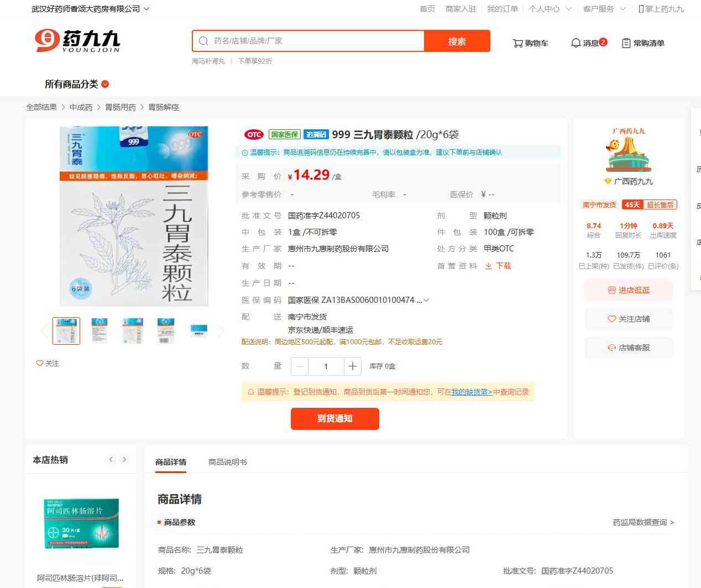Click the 药九九 YOUNGJOIN logo
Screen dimensions: 701x588
77,41
